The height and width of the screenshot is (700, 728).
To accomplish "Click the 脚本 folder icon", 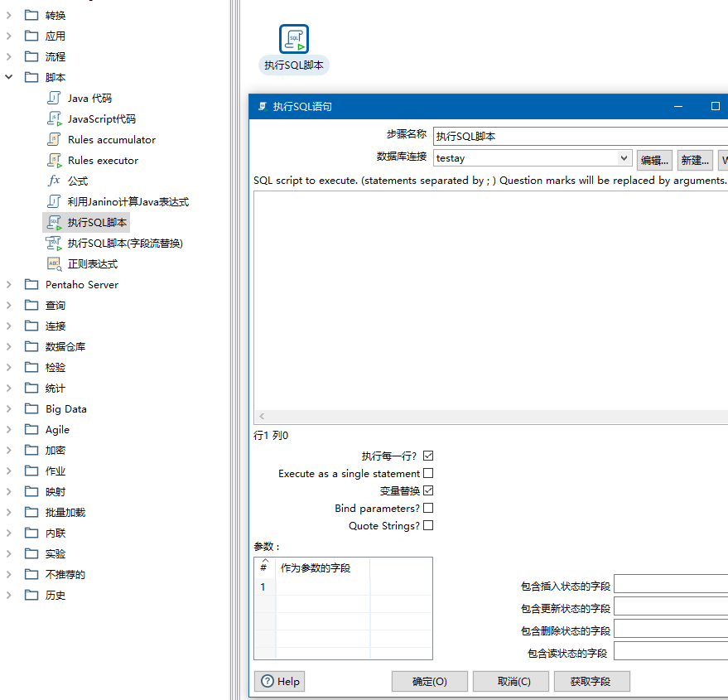I will pyautogui.click(x=31, y=77).
